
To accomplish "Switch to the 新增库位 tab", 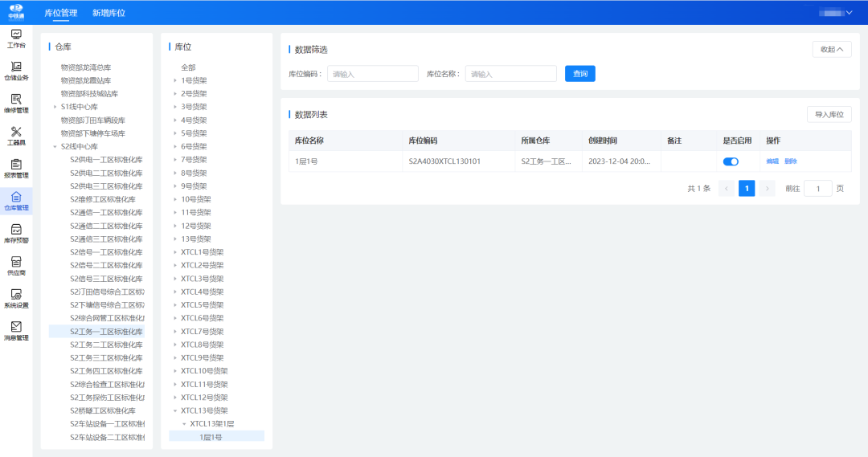I will tap(108, 13).
